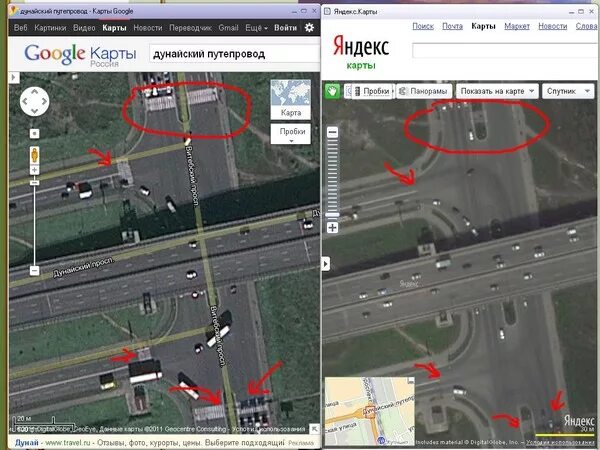
Task: Select Карты in the Yandex header
Action: point(483,26)
